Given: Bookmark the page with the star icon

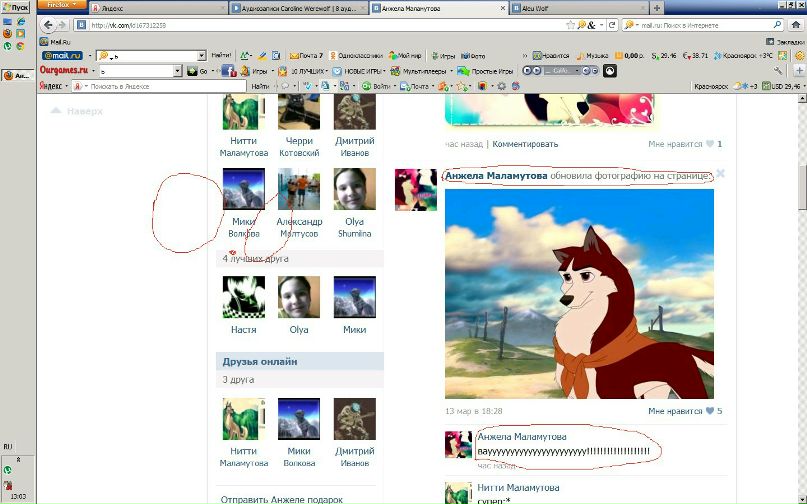Looking at the screenshot, I should click(x=570, y=25).
